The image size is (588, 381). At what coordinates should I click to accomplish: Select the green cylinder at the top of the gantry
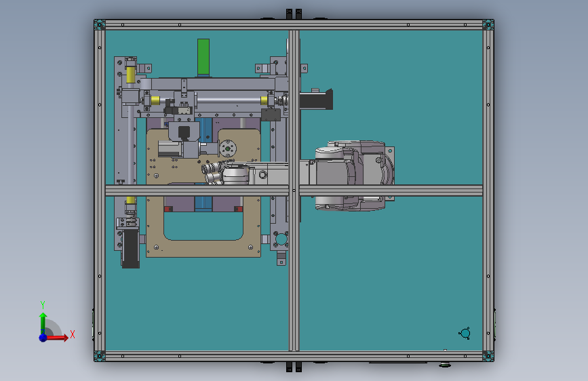(203, 57)
